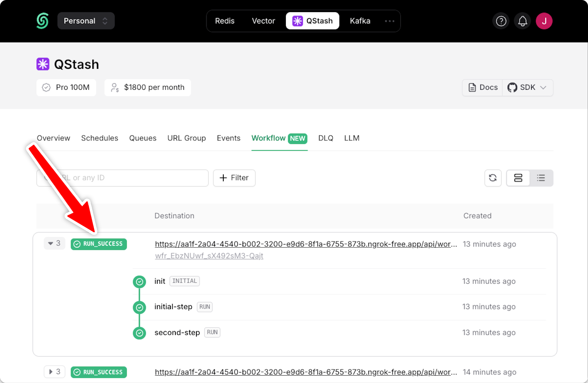Select the initial-step row
This screenshot has width=588, height=383.
point(339,307)
